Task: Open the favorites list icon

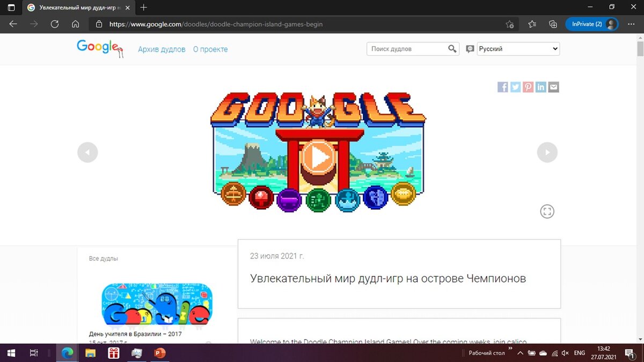Action: 532,24
